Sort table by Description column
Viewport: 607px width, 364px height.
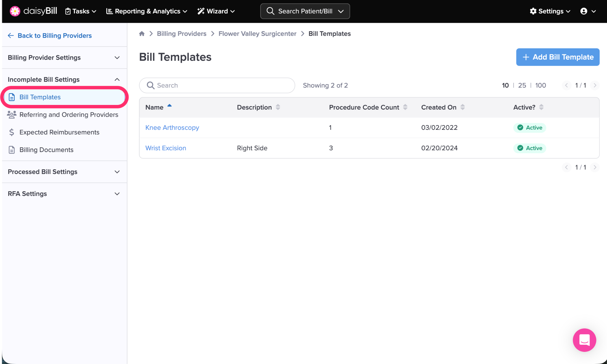click(x=278, y=107)
